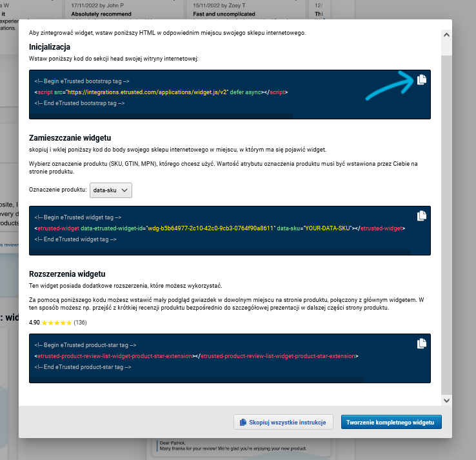Click 'End eTrusted product-star tag' comment line
476x460 pixels.
[x=83, y=367]
